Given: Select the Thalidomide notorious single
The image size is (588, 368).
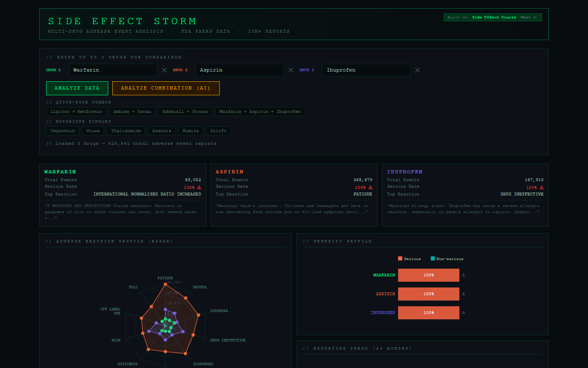Looking at the screenshot, I should tap(126, 131).
